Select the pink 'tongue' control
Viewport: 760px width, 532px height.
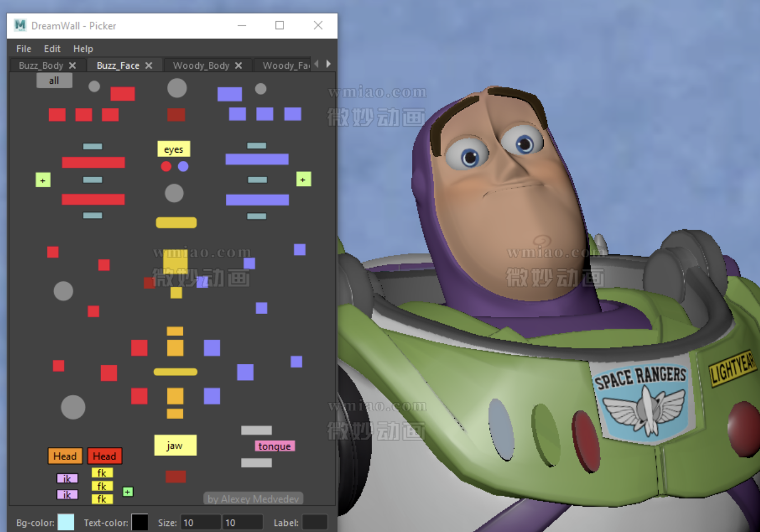click(x=274, y=446)
